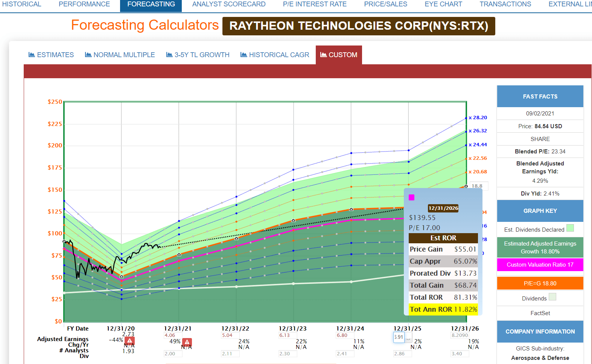Switch to the ESTIMATES calculator tab
This screenshot has height=364, width=592.
(x=51, y=55)
